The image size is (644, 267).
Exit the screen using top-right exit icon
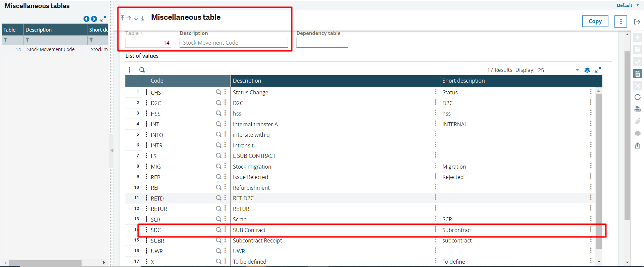pyautogui.click(x=637, y=22)
